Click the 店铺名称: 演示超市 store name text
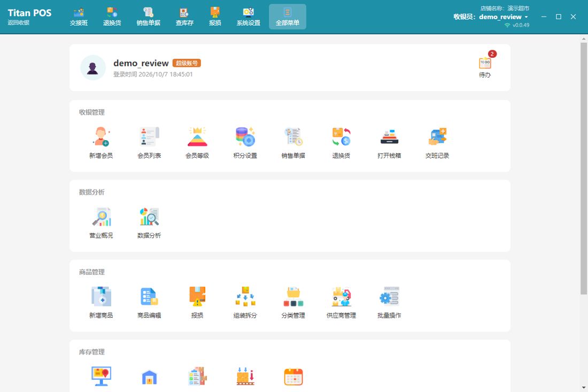 pyautogui.click(x=505, y=8)
